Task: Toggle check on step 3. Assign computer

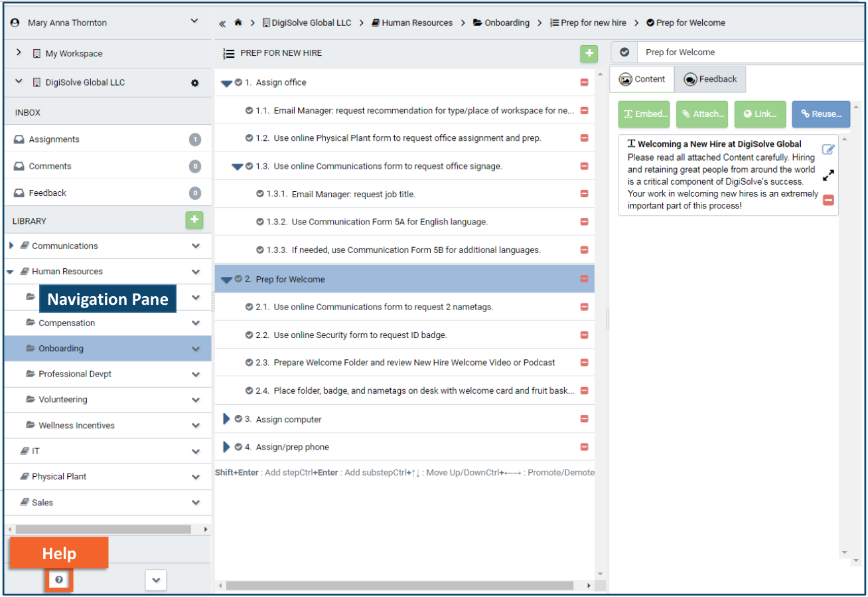Action: tap(238, 419)
